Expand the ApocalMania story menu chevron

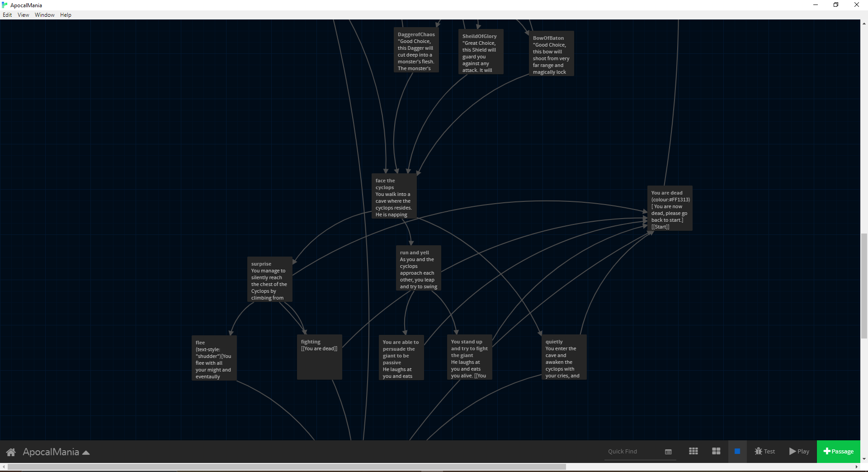tap(86, 452)
